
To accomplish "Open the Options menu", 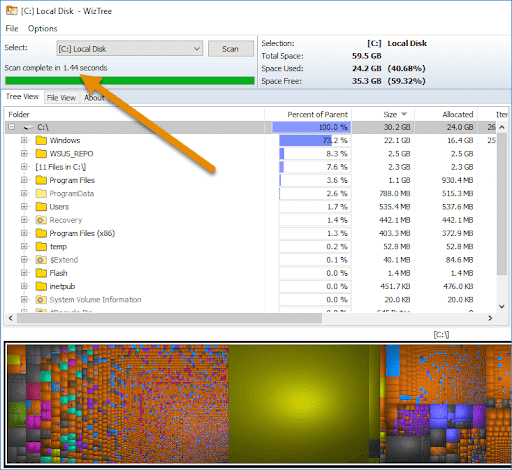I will [x=43, y=29].
